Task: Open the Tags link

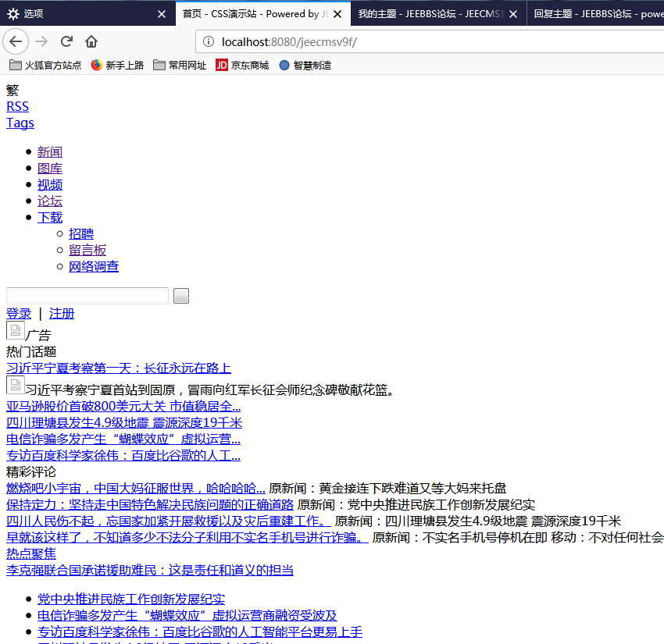Action: click(20, 123)
